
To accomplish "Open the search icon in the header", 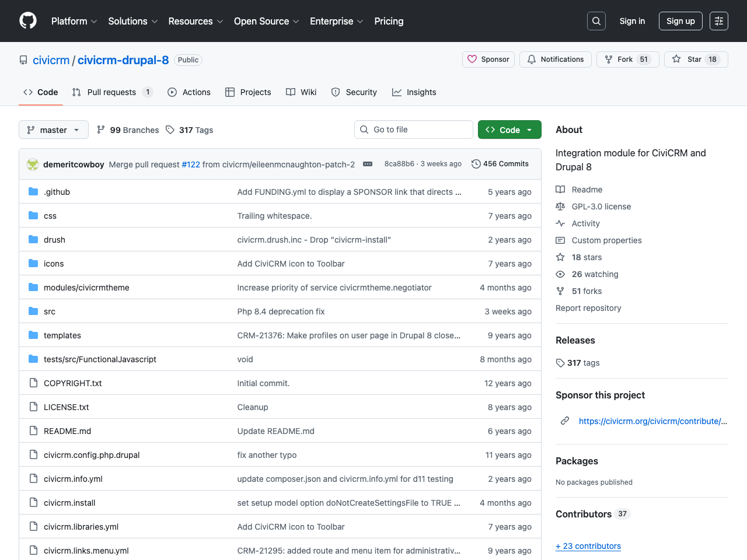I will (596, 21).
